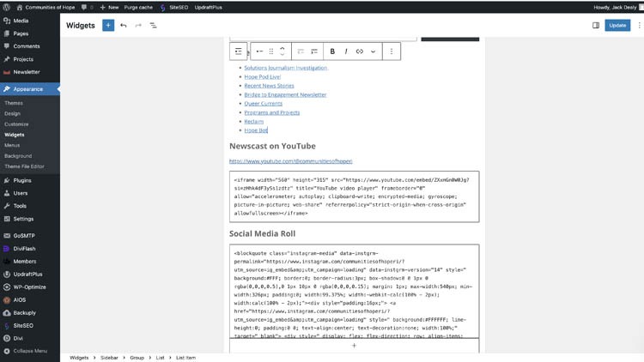644x362 pixels.
Task: Expand more formatting options chevron
Action: [373, 51]
